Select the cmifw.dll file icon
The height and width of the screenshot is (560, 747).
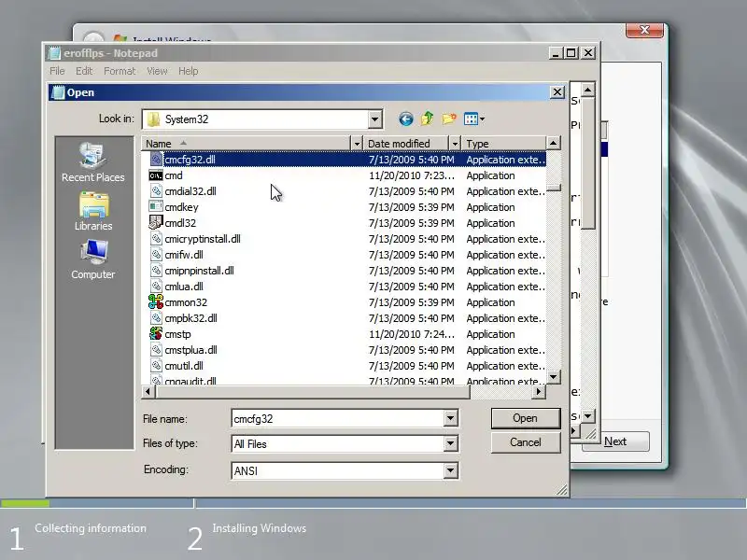pos(156,255)
